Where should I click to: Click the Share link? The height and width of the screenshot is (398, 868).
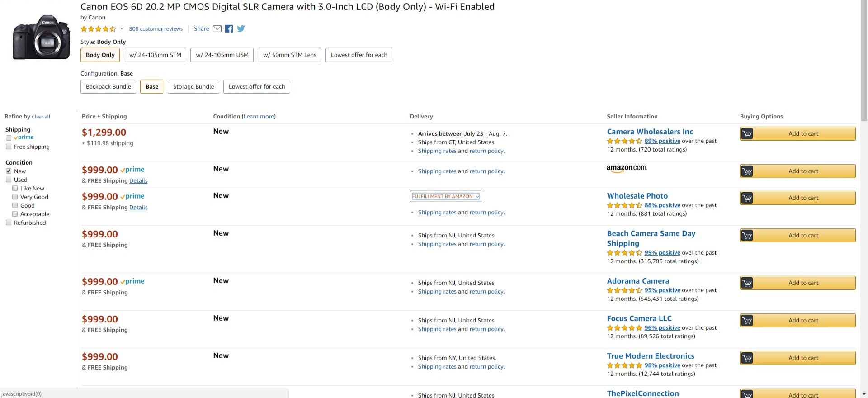pos(202,29)
